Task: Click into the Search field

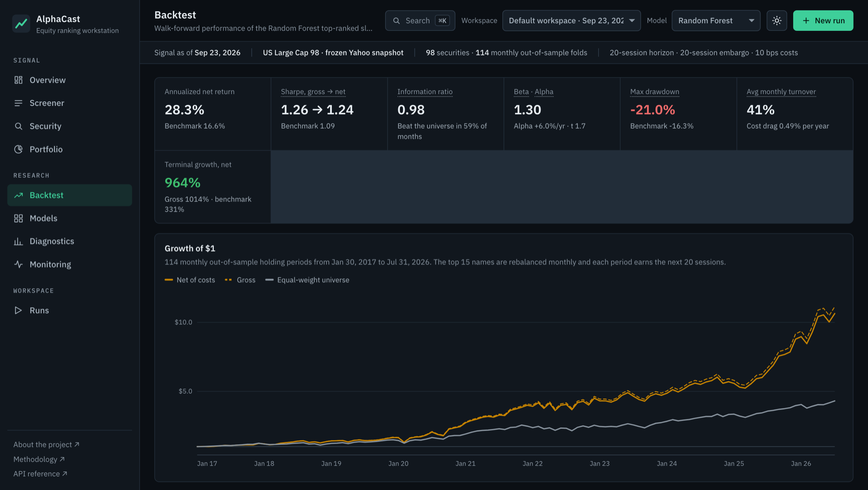Action: [420, 21]
